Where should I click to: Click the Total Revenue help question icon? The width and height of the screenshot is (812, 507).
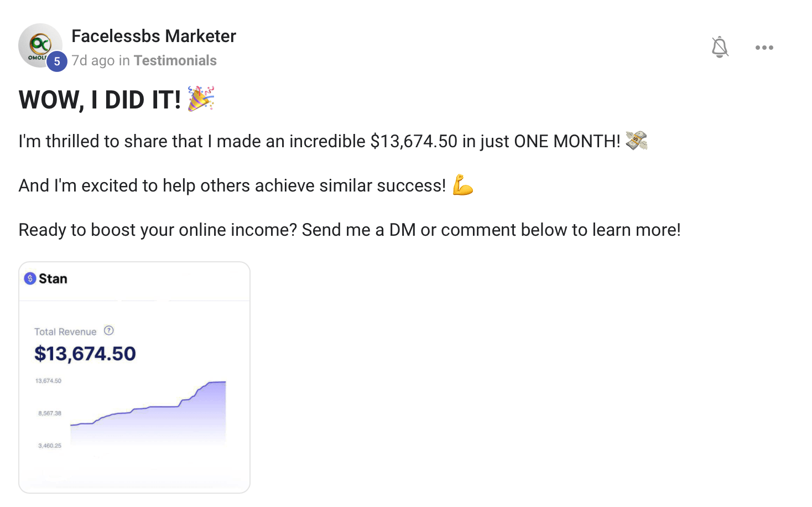[109, 330]
